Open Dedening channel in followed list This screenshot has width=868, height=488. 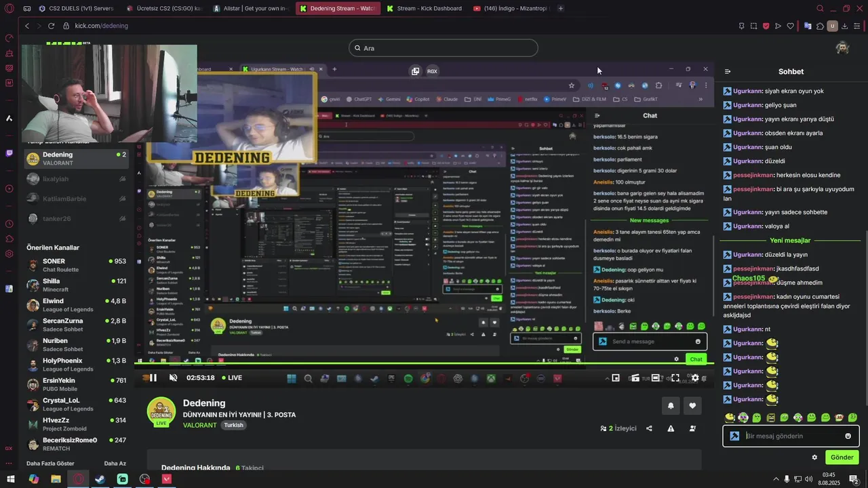tap(76, 159)
